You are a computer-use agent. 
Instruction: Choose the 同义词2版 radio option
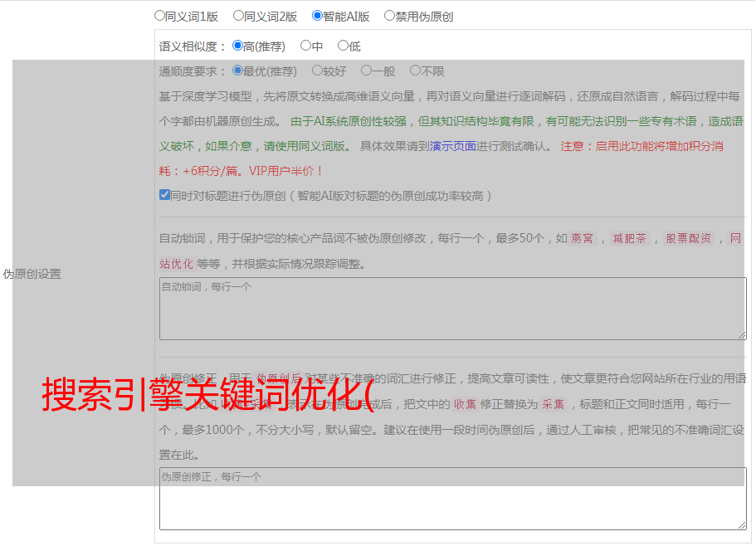click(x=238, y=16)
